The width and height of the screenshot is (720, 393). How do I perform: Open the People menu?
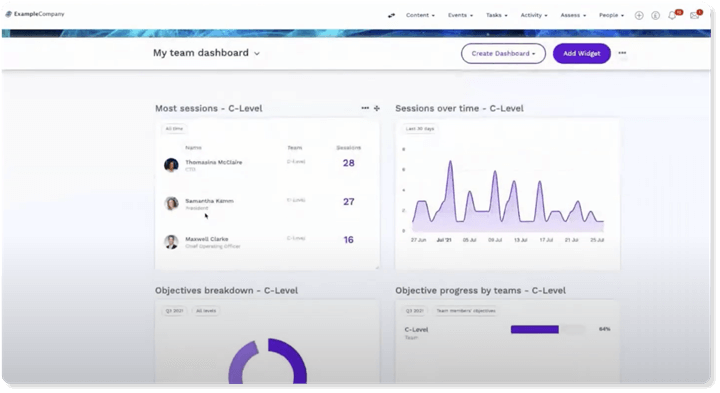[x=611, y=15]
